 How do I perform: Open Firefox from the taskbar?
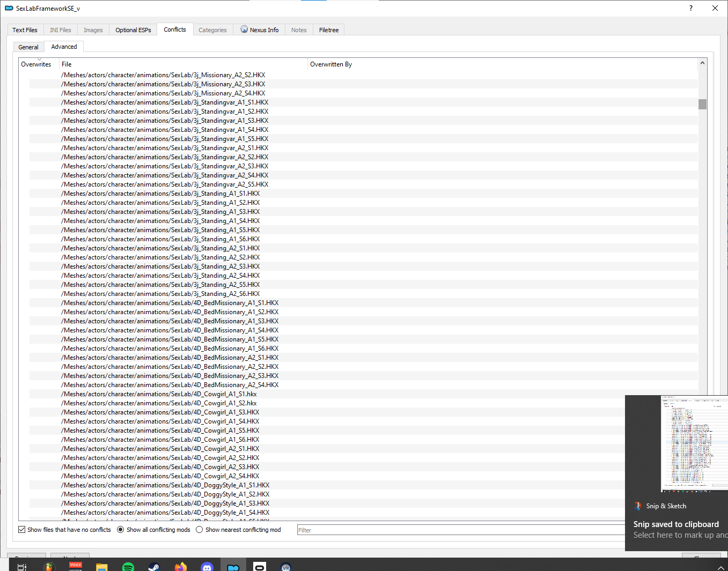click(181, 567)
